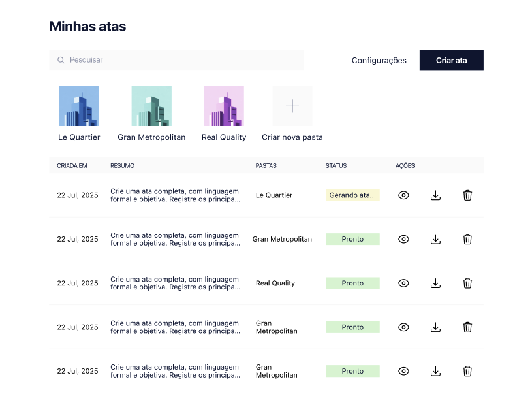
Task: Download the second row Gran Metropolitan ata
Action: tap(435, 239)
